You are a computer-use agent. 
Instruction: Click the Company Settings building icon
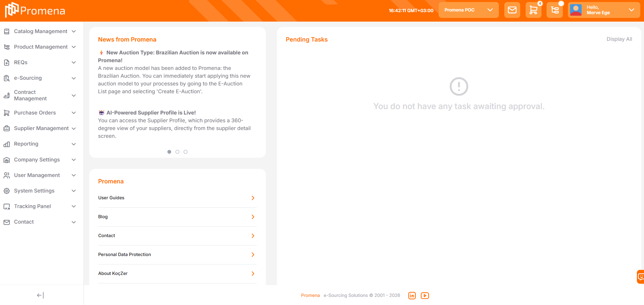pyautogui.click(x=7, y=160)
